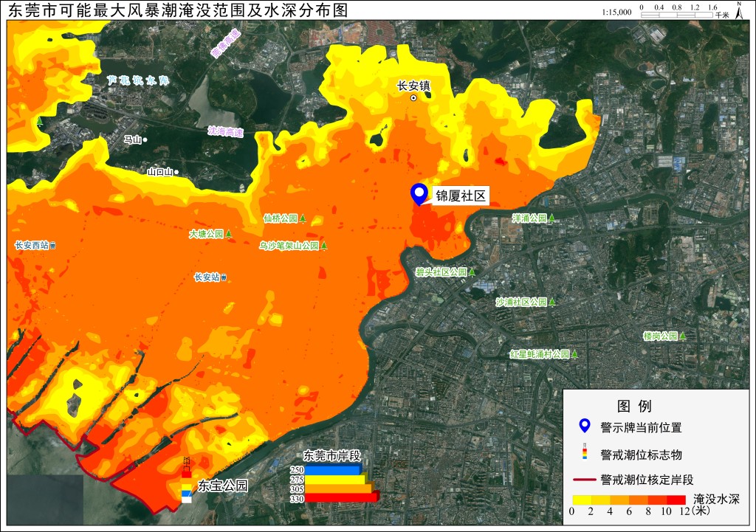Click the 长安站 station label
This screenshot has height=532, width=756.
[207, 277]
